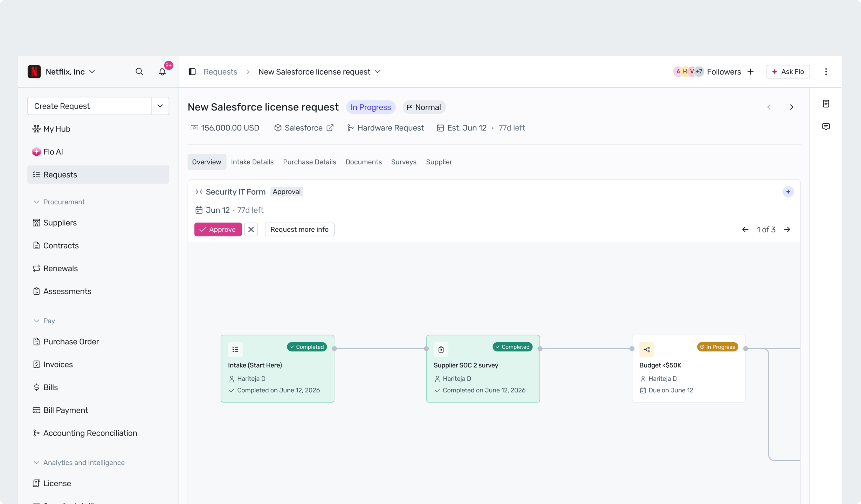Open Flo AI in sidebar

pyautogui.click(x=98, y=152)
